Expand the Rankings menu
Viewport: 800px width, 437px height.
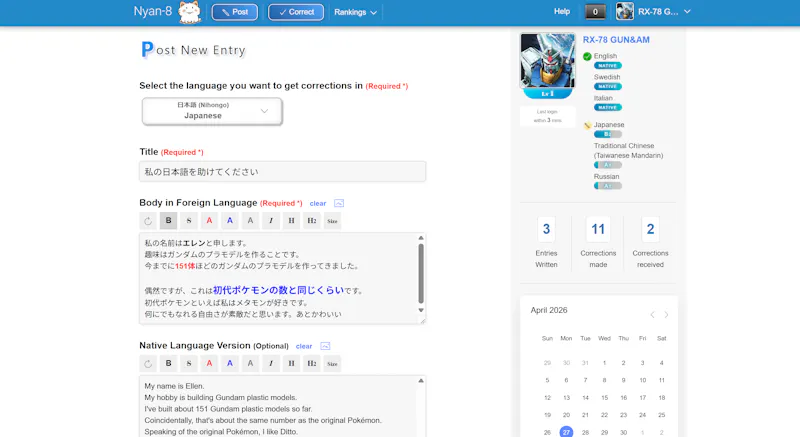click(x=355, y=12)
